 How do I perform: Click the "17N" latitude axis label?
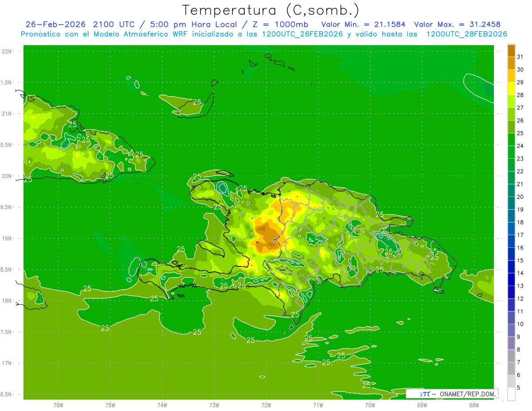[7, 364]
